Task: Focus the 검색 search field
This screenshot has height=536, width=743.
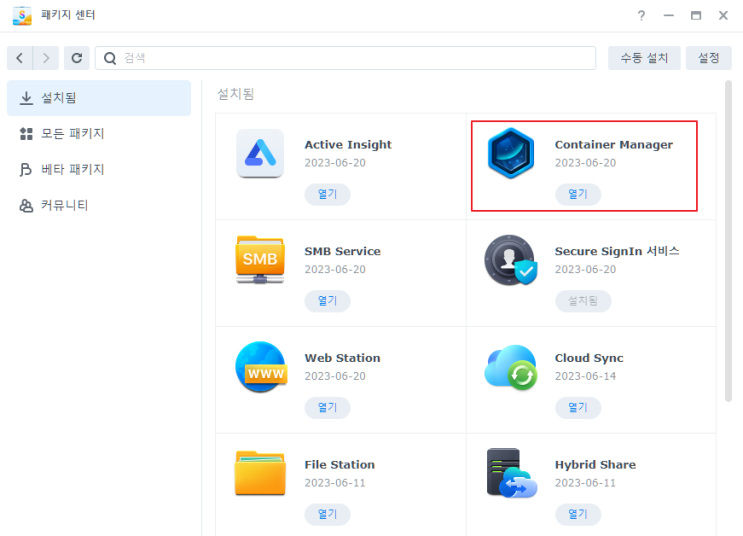Action: click(345, 58)
